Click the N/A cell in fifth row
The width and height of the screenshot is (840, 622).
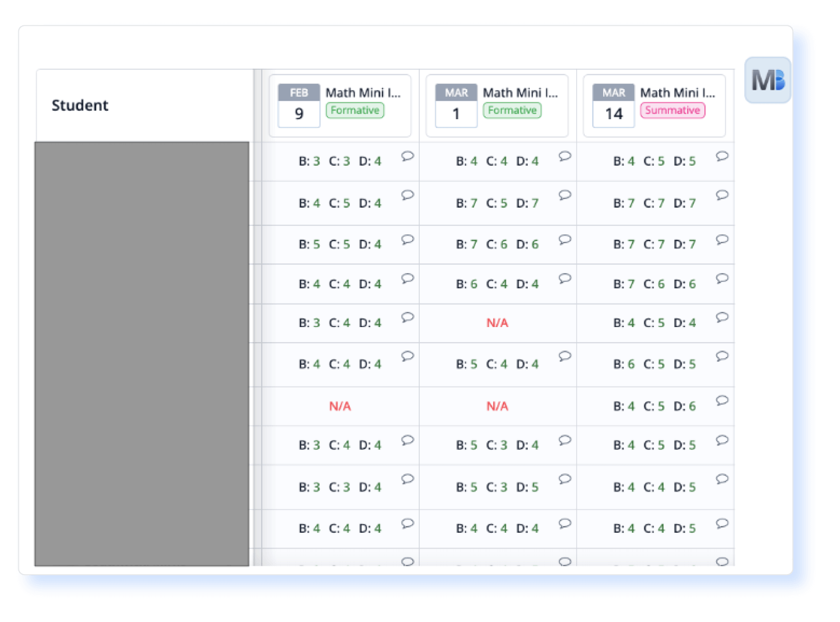click(497, 323)
